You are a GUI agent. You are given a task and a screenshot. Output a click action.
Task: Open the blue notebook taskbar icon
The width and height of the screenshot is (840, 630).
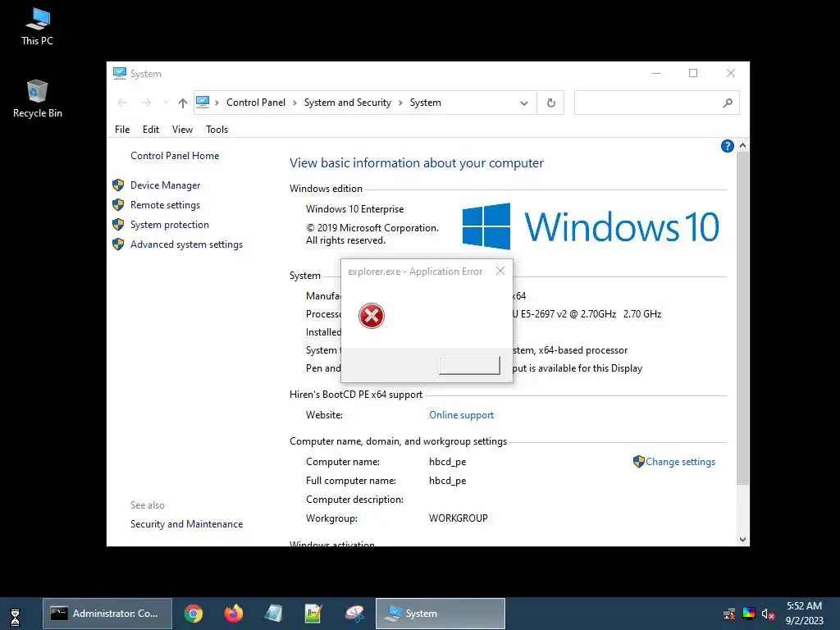coord(274,614)
